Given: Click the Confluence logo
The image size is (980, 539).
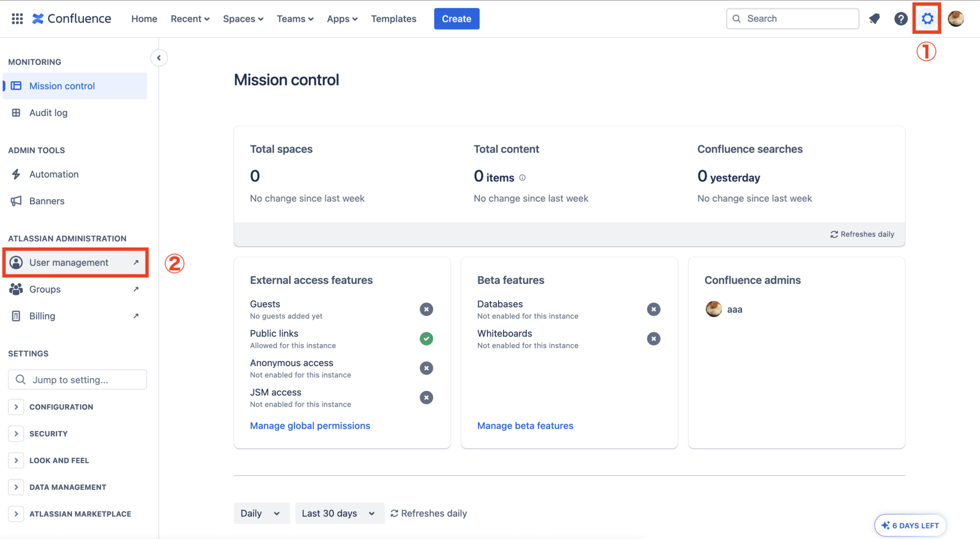Looking at the screenshot, I should 71,18.
